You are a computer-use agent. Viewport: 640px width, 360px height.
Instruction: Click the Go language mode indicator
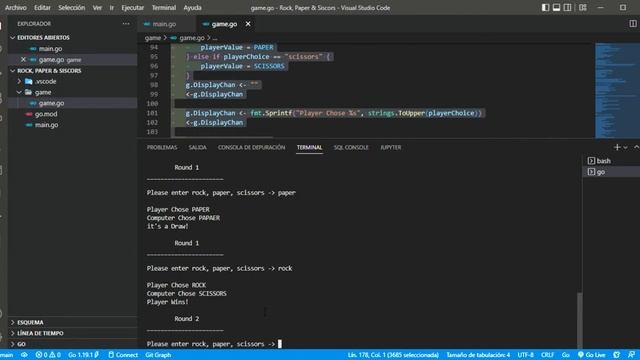click(x=565, y=355)
